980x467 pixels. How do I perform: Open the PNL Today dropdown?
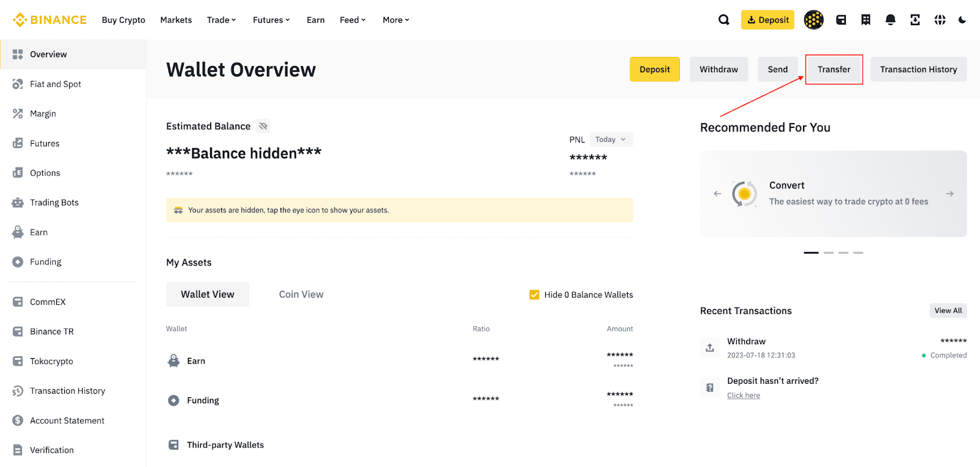pyautogui.click(x=611, y=140)
